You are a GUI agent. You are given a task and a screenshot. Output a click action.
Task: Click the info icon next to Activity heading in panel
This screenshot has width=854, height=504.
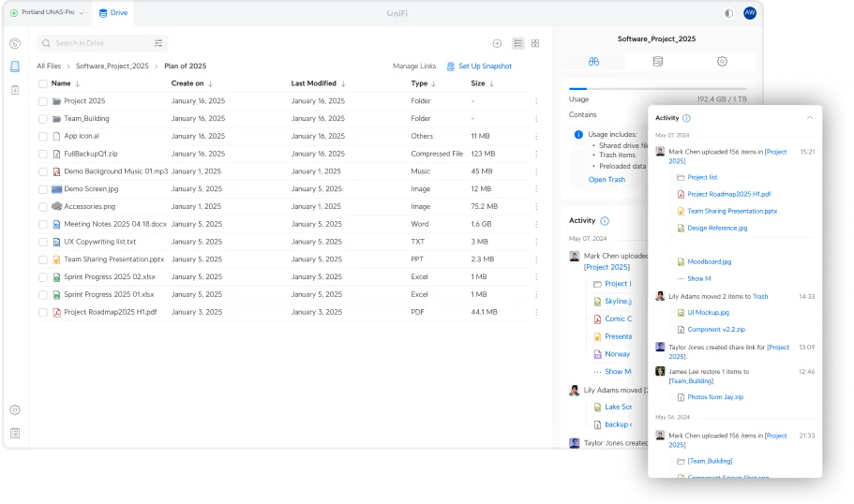tap(605, 221)
